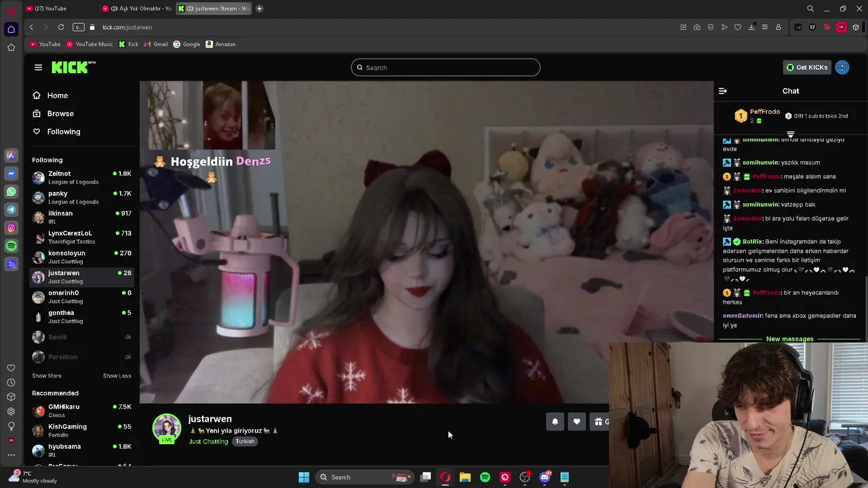Focus the Kick search field
868x488 pixels.
tap(446, 68)
